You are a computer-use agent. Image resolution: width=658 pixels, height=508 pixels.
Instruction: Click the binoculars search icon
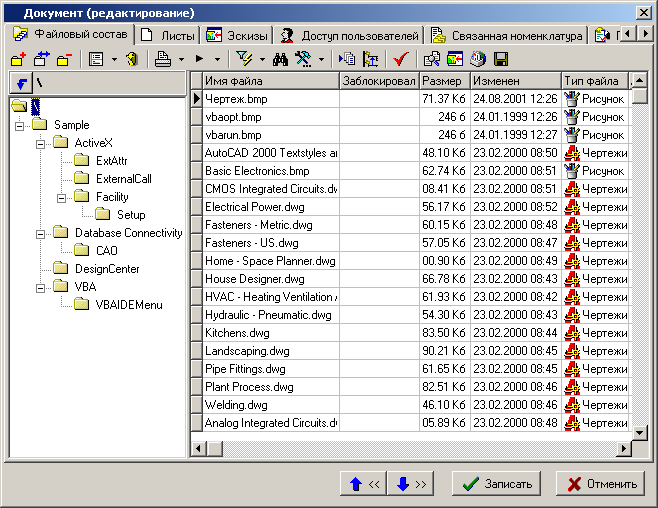point(280,60)
